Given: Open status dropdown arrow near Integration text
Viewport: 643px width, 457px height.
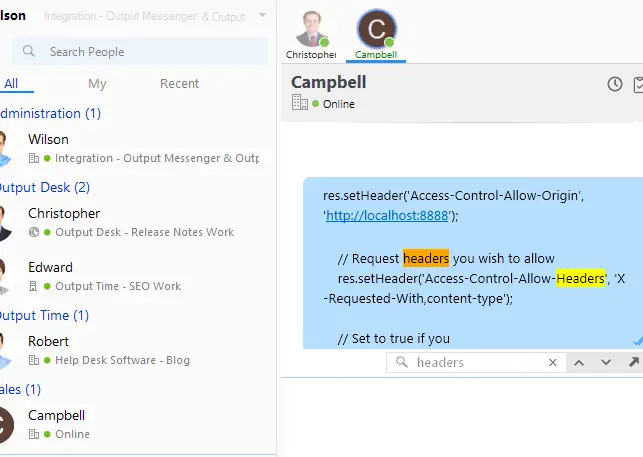Looking at the screenshot, I should pos(262,15).
